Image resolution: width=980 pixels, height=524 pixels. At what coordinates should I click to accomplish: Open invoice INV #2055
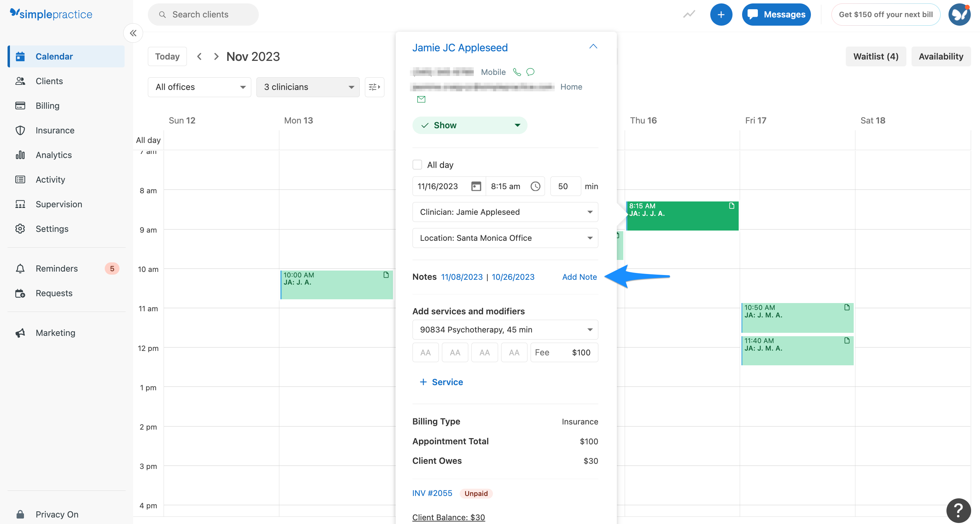pos(432,493)
